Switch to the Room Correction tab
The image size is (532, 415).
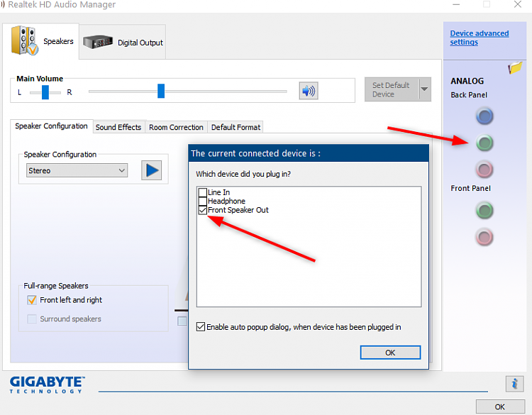pyautogui.click(x=176, y=127)
